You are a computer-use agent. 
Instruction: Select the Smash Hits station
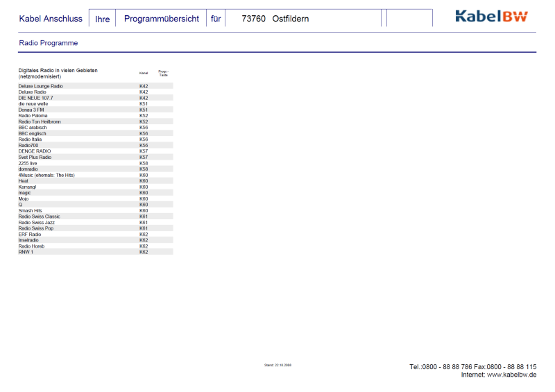tap(31, 210)
